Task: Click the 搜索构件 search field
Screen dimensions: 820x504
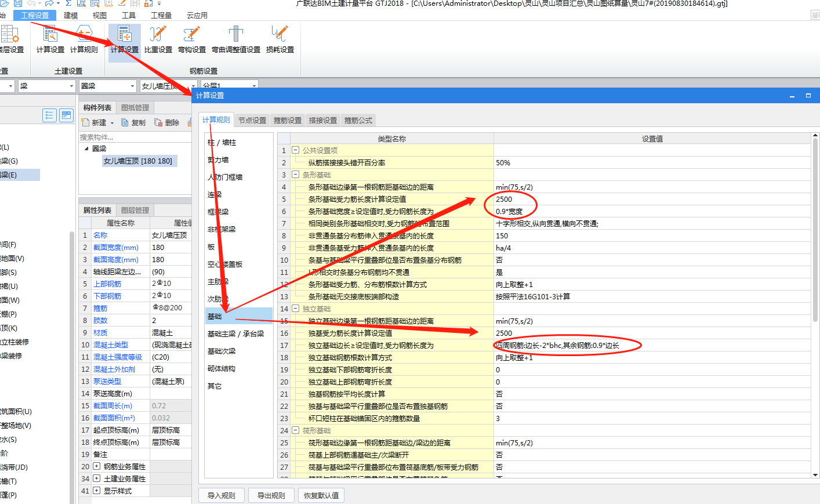Action: [135, 137]
